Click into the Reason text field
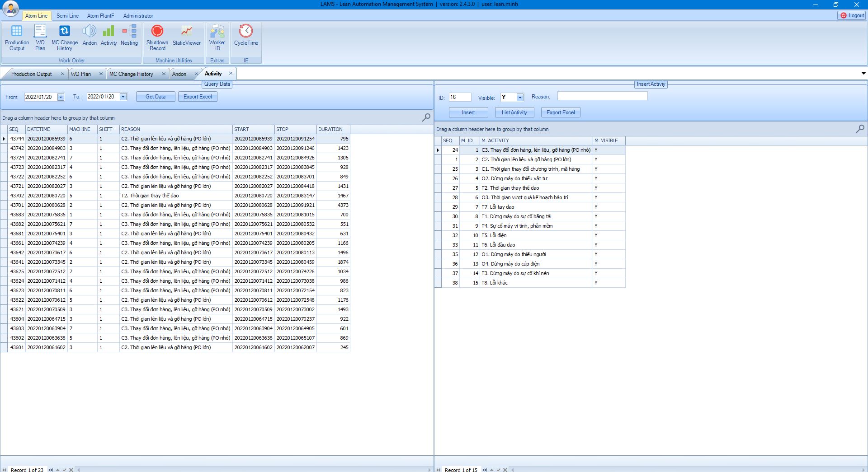This screenshot has width=868, height=472. pyautogui.click(x=602, y=96)
